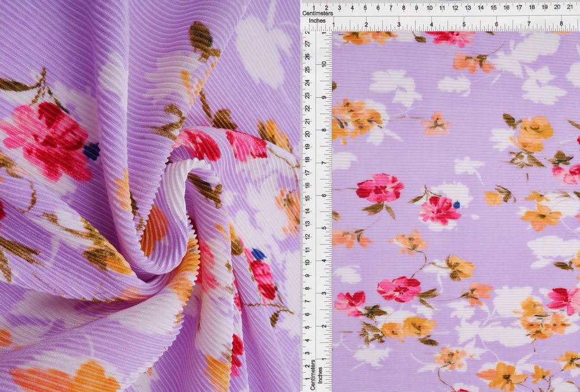
Task: Click the "21" centimeter mark on top ruler
Action: pyautogui.click(x=570, y=7)
